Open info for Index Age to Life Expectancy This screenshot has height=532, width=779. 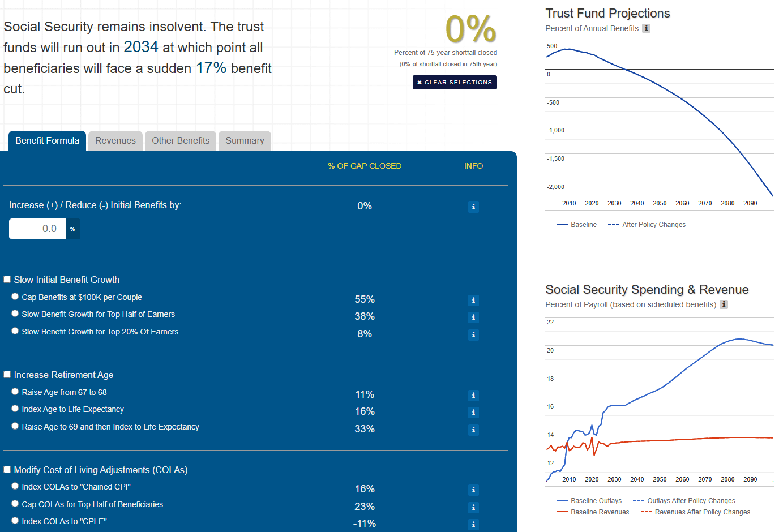[x=473, y=412]
